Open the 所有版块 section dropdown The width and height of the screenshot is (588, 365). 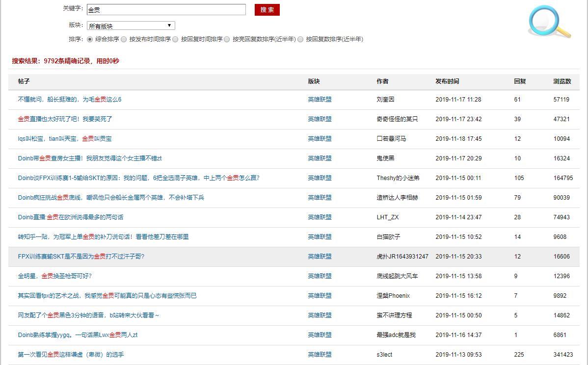tap(131, 26)
